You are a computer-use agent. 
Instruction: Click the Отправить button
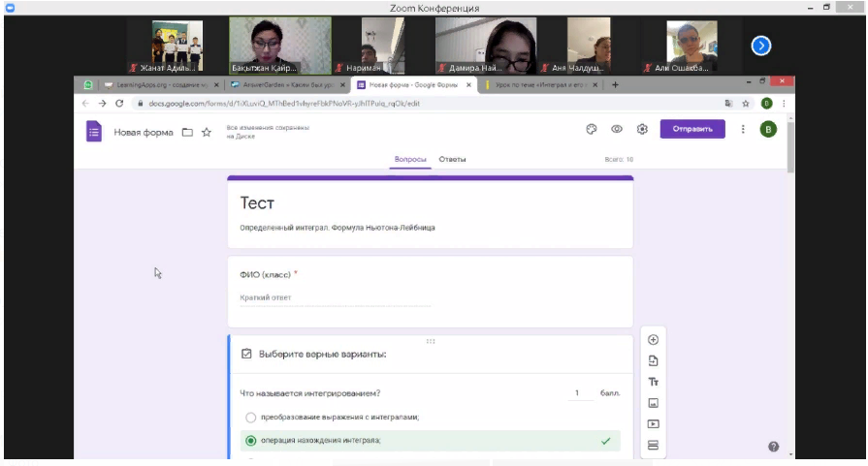pyautogui.click(x=692, y=129)
